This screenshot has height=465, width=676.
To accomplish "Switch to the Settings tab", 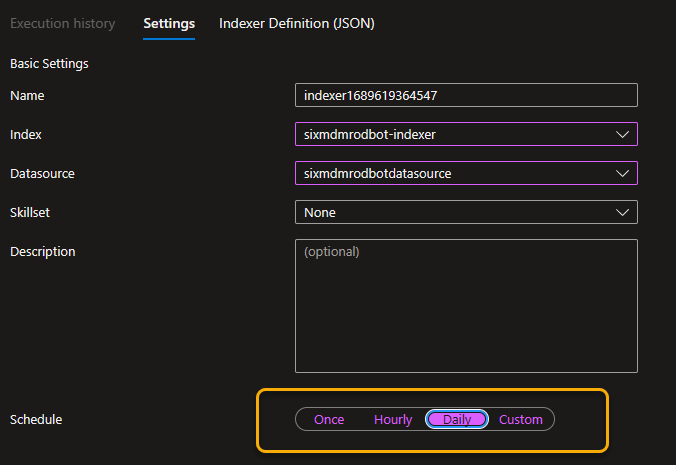I will (x=169, y=23).
